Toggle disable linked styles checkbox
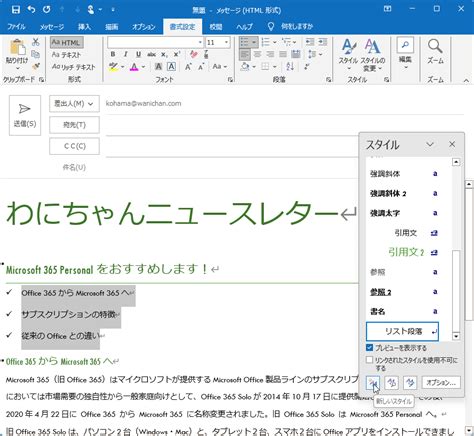 (369, 360)
